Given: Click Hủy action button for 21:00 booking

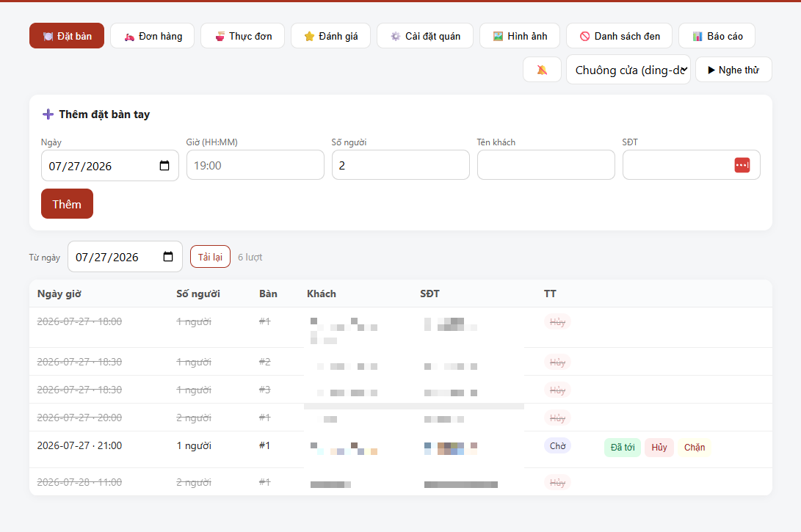Looking at the screenshot, I should click(659, 448).
